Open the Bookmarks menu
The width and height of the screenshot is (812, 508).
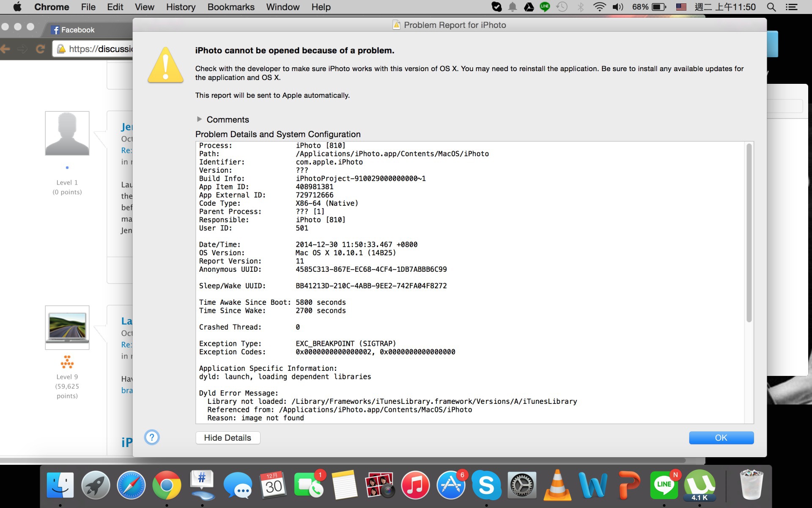point(231,7)
